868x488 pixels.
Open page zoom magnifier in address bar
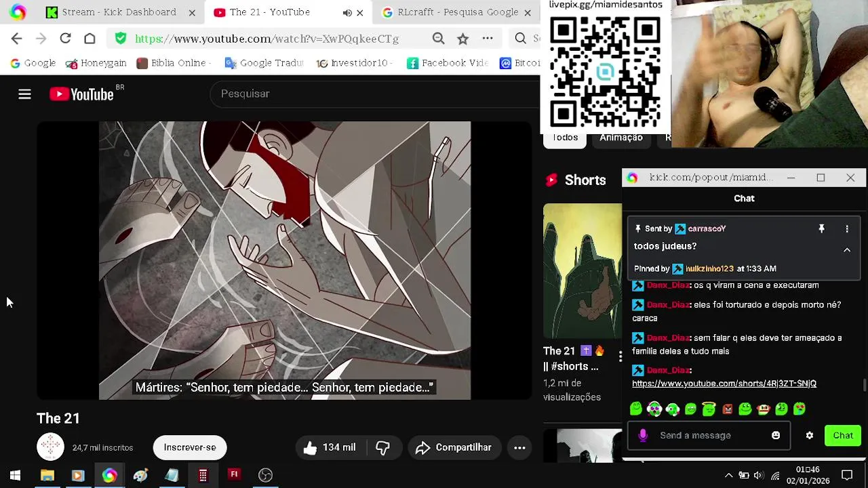(439, 39)
